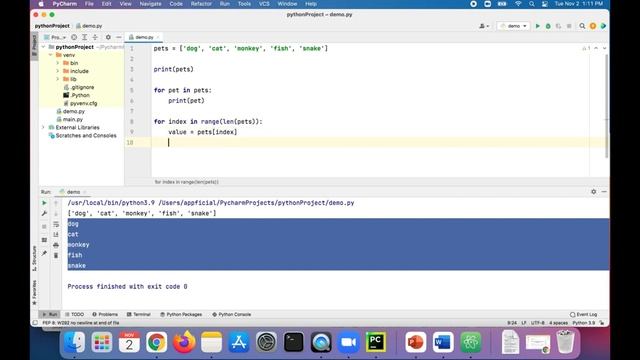
Task: Expand the include folder
Action: 58,71
